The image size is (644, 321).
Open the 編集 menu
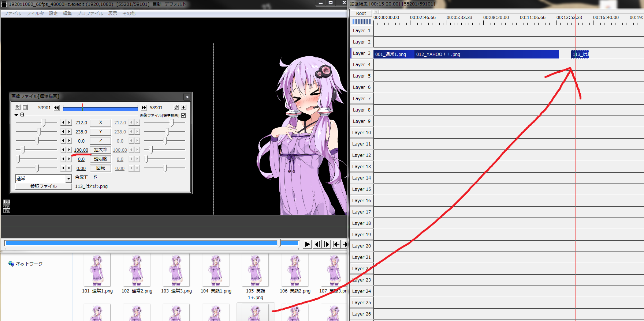tap(67, 14)
